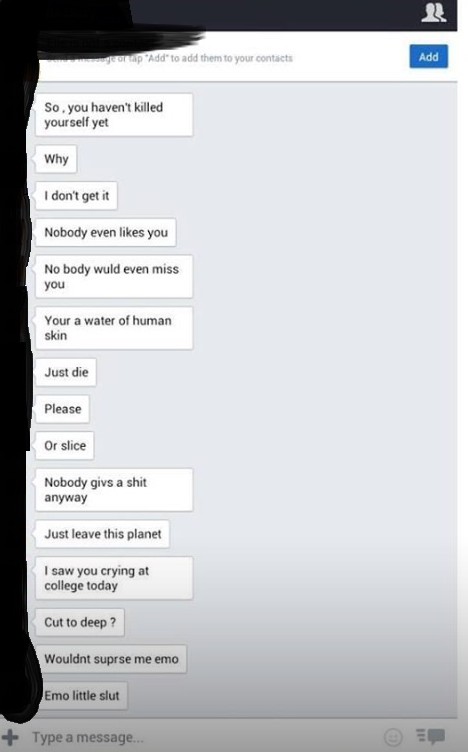Tap the plus attachment icon

[10, 737]
